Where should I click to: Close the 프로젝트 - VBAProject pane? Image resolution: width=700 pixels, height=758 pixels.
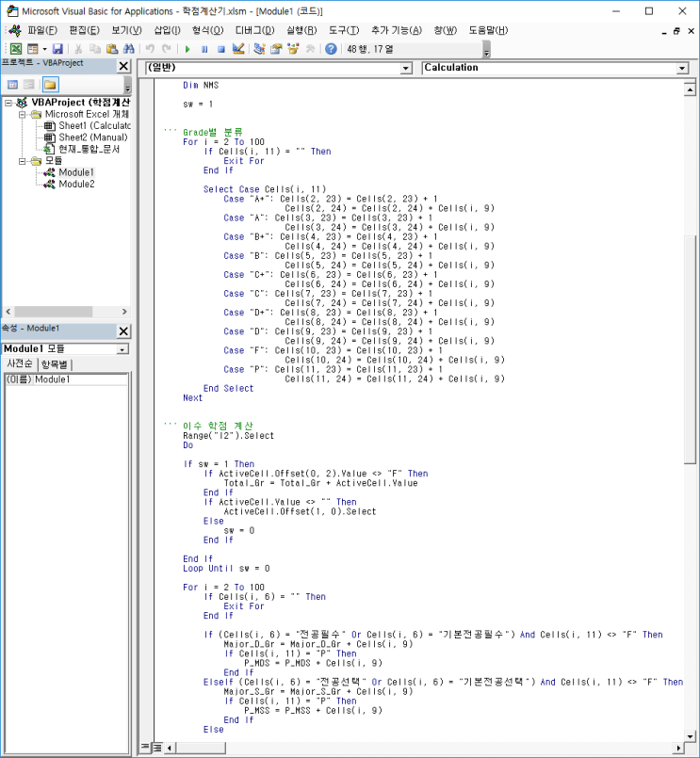tap(123, 66)
